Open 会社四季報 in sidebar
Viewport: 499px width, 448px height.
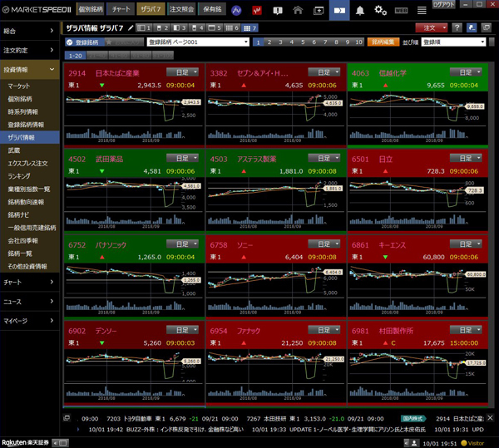30,241
